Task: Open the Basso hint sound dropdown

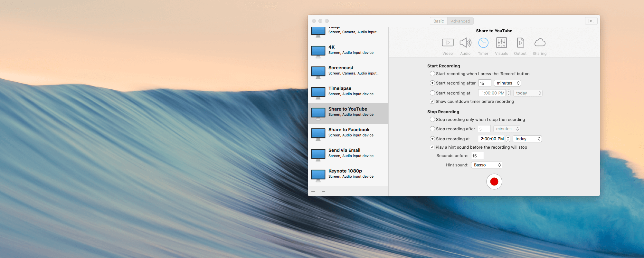Action: click(487, 165)
